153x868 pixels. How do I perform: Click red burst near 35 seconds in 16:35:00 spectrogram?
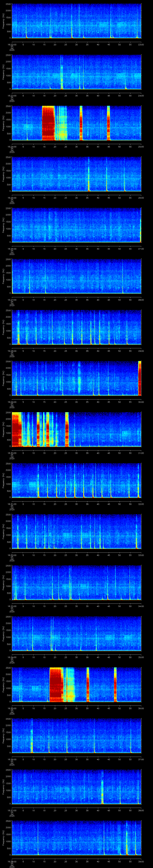[x=88, y=685]
